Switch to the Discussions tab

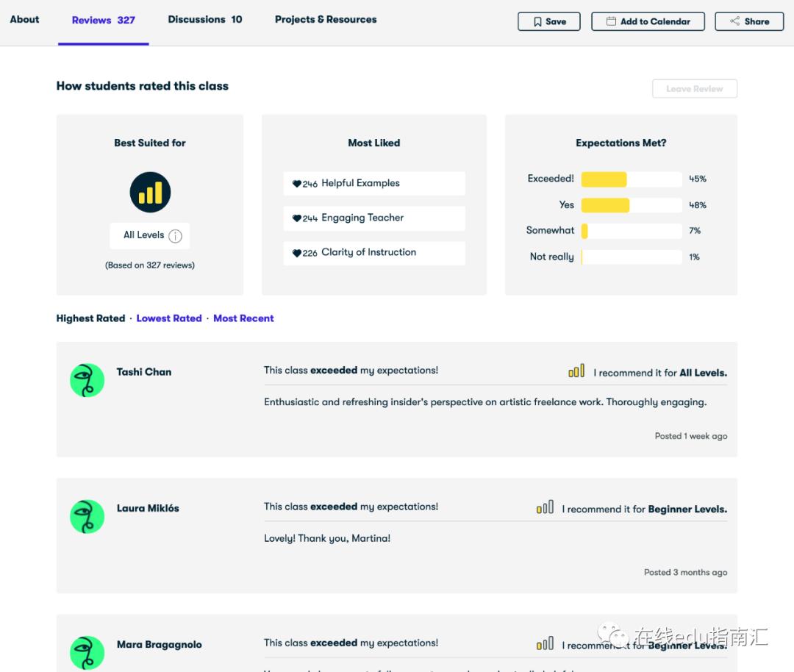pos(204,20)
